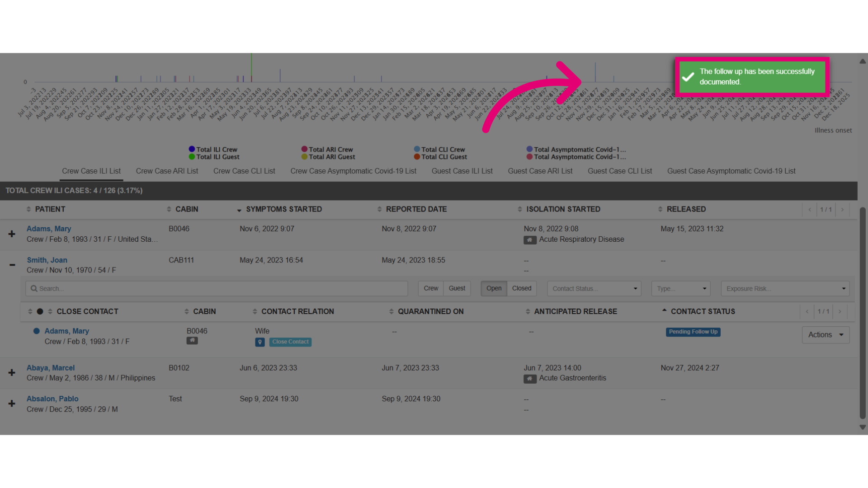Image resolution: width=868 pixels, height=488 pixels.
Task: Dismiss the follow up success notification
Action: 752,77
